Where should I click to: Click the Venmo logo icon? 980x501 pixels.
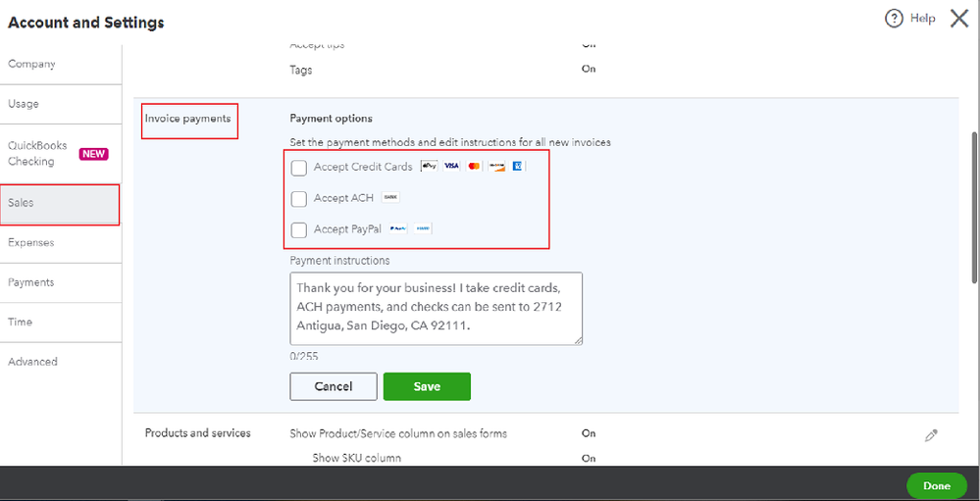[x=423, y=228]
